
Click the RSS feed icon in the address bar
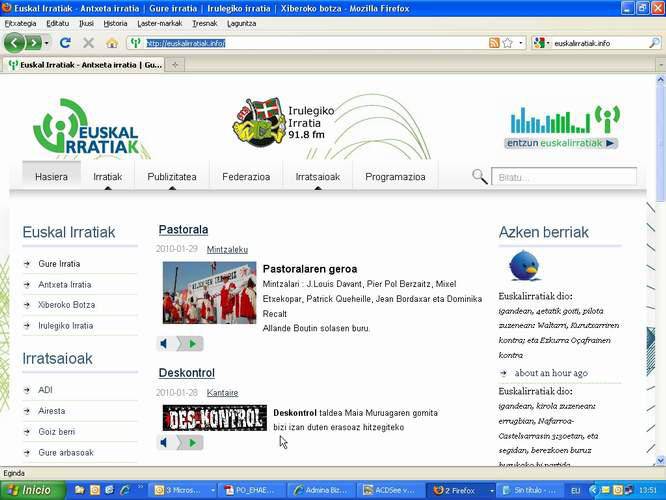(494, 43)
